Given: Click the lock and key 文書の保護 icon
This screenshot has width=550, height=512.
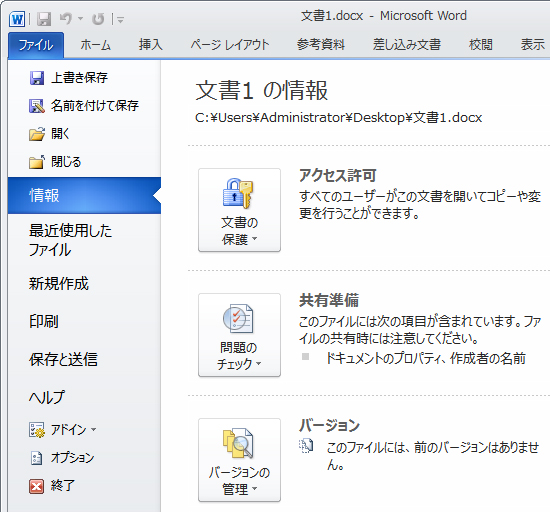Looking at the screenshot, I should pos(238,194).
